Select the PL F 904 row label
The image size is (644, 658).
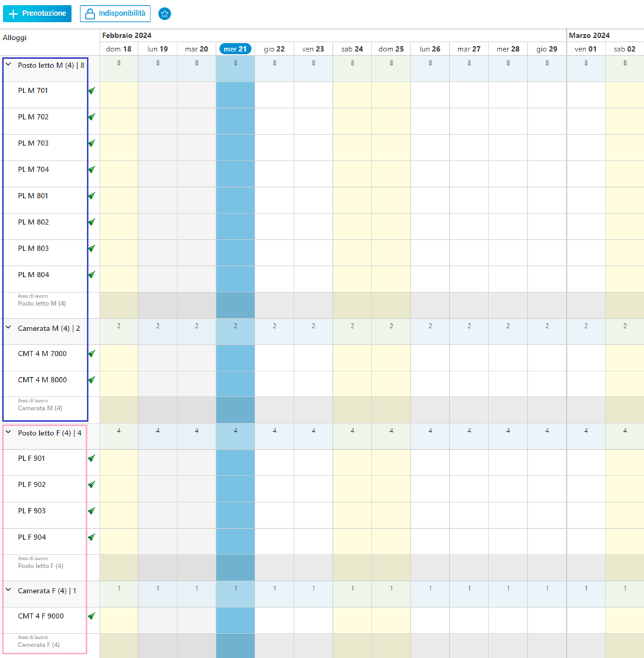32,537
